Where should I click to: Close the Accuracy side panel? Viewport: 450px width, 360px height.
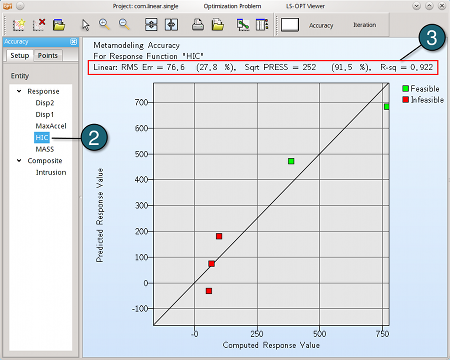pyautogui.click(x=74, y=42)
